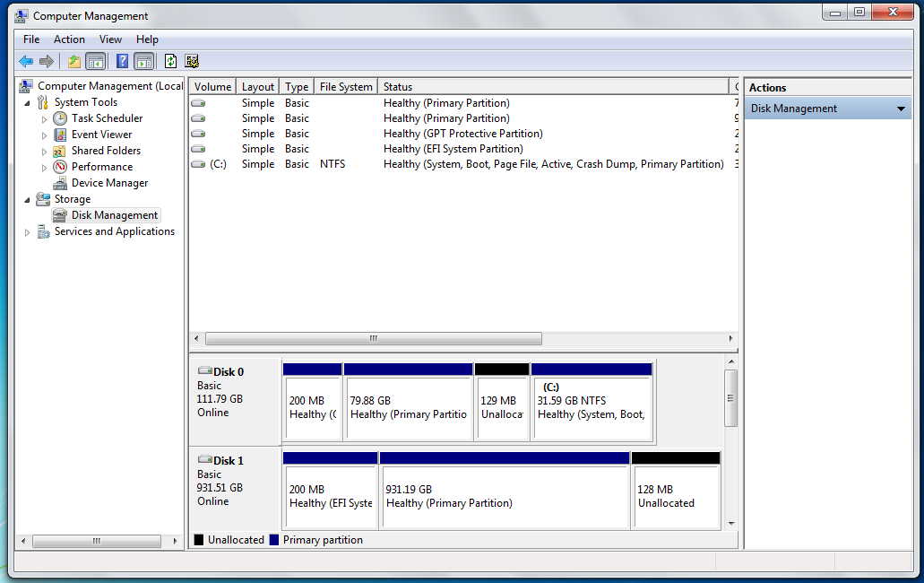924x583 pixels.
Task: Click the blue Help question mark icon
Action: [x=122, y=61]
